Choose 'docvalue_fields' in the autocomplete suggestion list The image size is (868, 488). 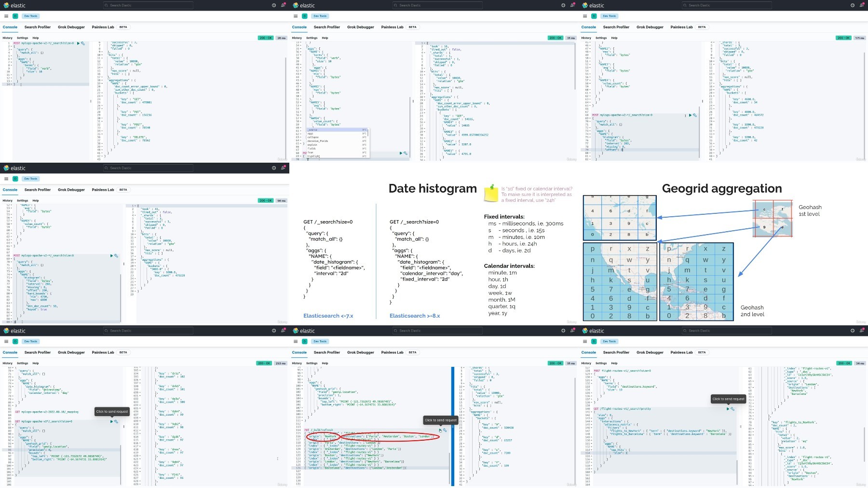tap(337, 141)
